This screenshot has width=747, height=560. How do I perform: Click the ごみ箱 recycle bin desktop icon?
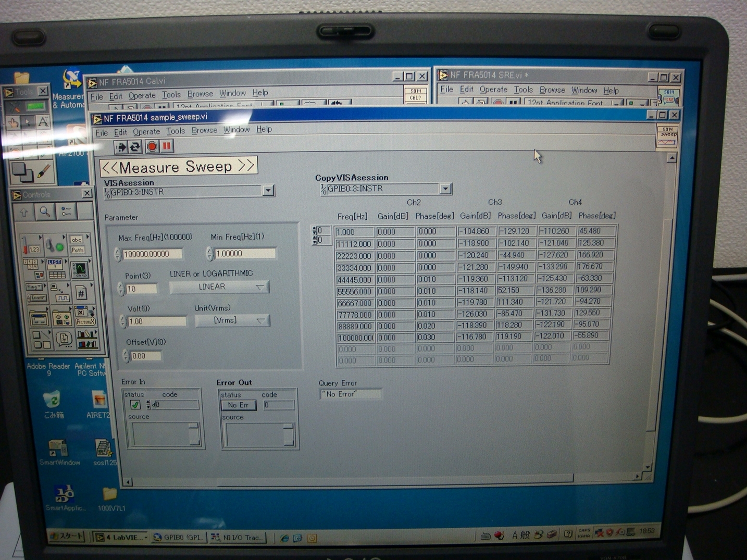click(52, 405)
